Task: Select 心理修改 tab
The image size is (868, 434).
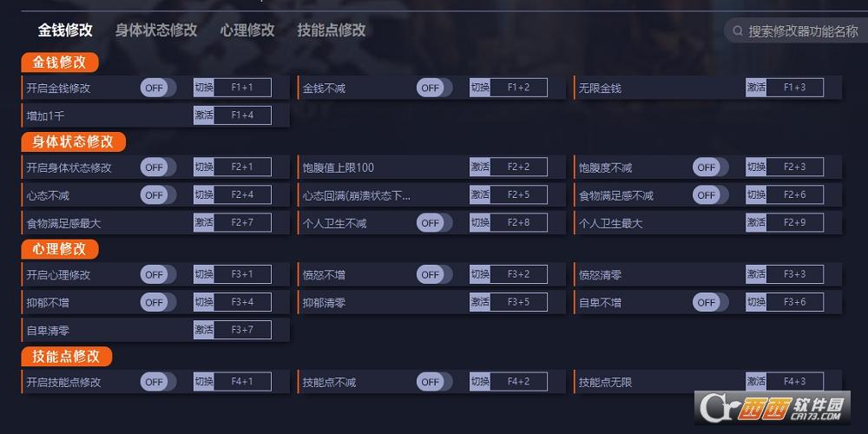Action: [x=247, y=30]
